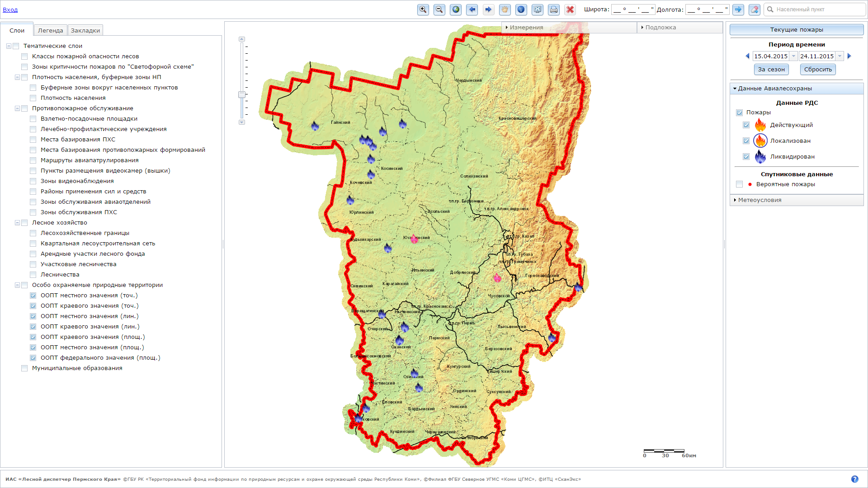Viewport: 868px width, 488px height.
Task: Click Лесничества layer label
Action: tap(60, 275)
